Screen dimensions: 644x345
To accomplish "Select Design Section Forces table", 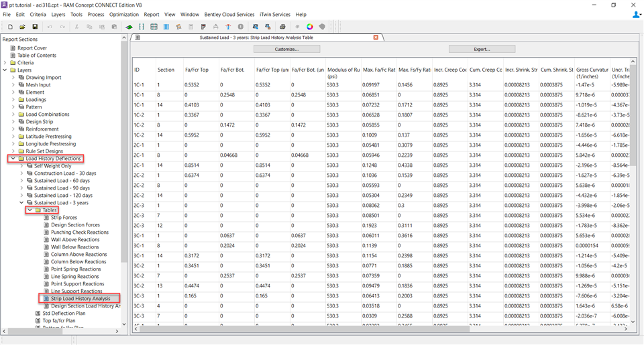I will click(75, 225).
